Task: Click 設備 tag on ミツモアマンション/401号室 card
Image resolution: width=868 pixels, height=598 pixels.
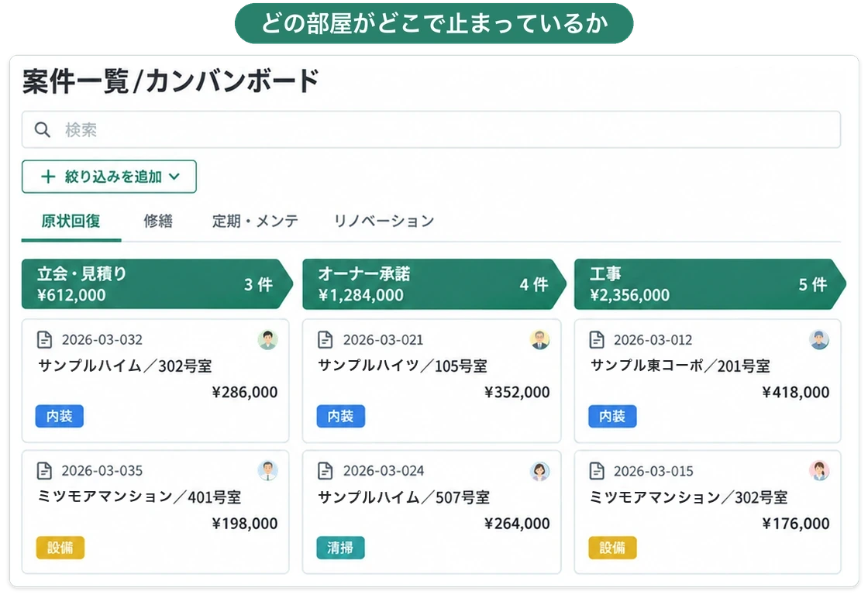Action: pyautogui.click(x=60, y=548)
